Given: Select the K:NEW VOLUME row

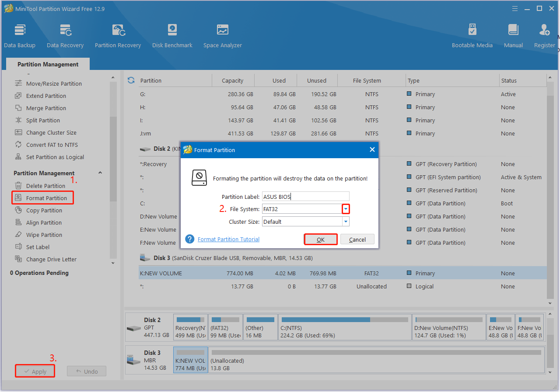Looking at the screenshot, I should 343,273.
